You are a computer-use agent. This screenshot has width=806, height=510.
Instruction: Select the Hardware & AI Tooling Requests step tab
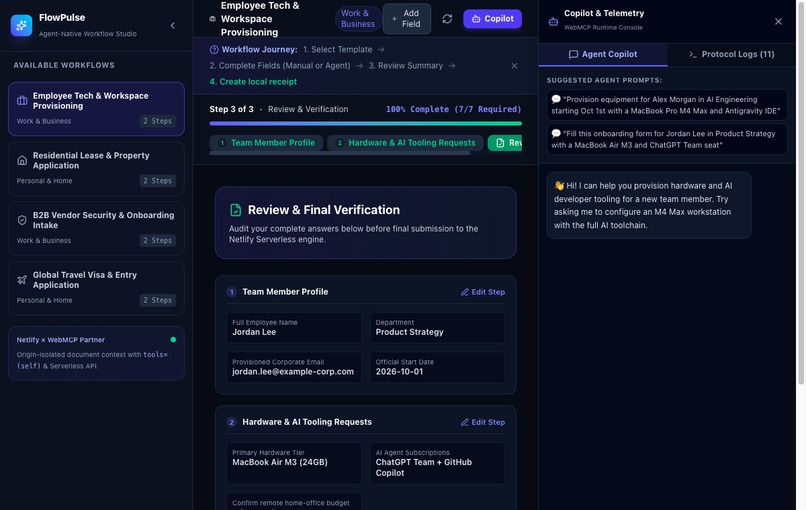tap(405, 142)
